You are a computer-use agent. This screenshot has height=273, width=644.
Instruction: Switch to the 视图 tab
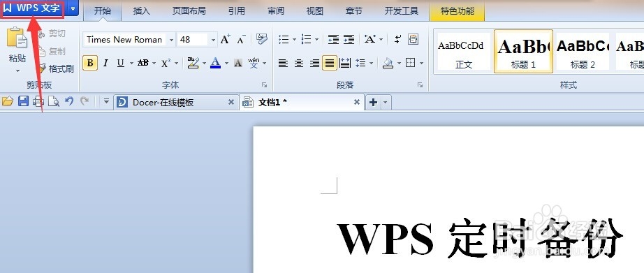(315, 11)
